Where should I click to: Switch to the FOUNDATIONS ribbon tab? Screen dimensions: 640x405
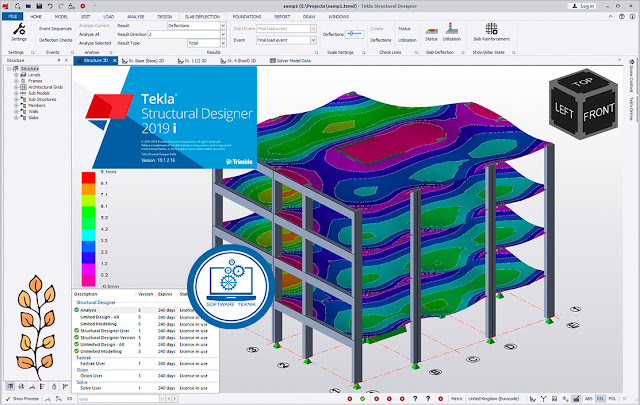click(x=247, y=17)
